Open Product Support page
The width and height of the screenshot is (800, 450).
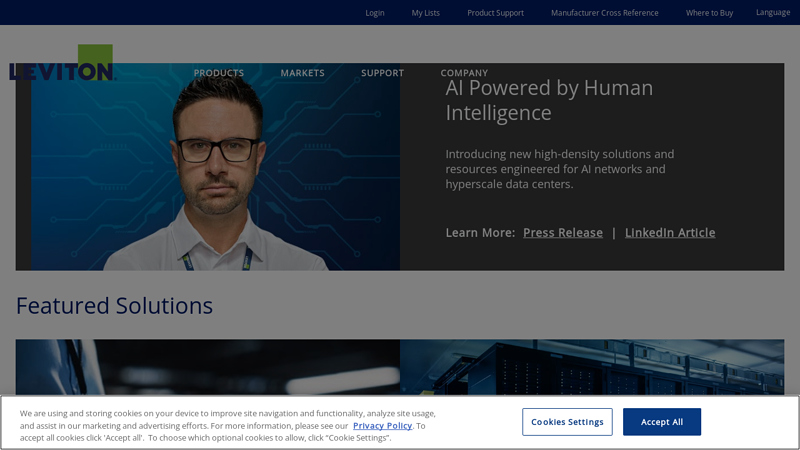click(495, 13)
